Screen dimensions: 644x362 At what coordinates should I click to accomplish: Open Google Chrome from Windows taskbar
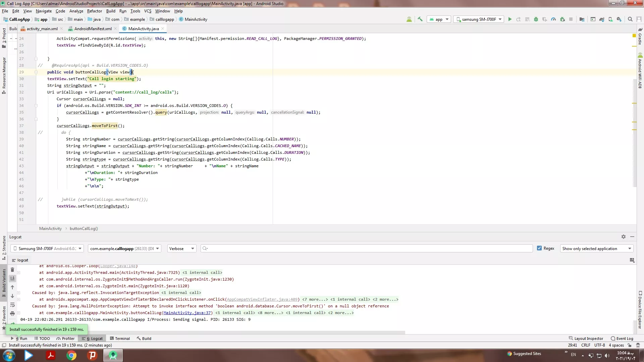click(x=71, y=355)
